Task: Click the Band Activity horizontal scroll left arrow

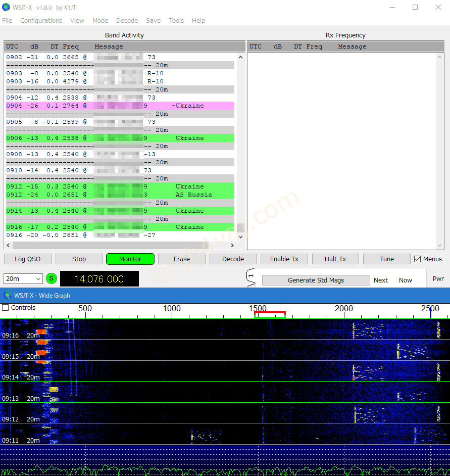Action: tap(8, 245)
